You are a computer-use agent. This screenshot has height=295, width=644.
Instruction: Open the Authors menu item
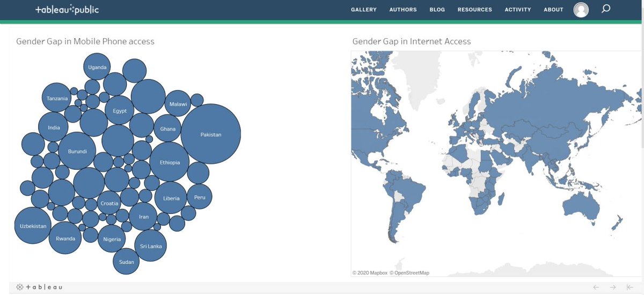click(403, 10)
